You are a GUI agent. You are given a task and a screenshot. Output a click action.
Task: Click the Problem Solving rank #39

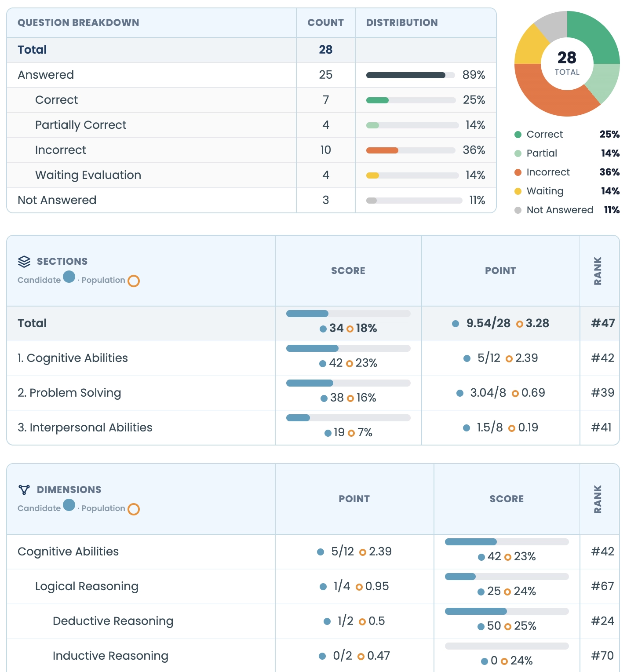603,393
